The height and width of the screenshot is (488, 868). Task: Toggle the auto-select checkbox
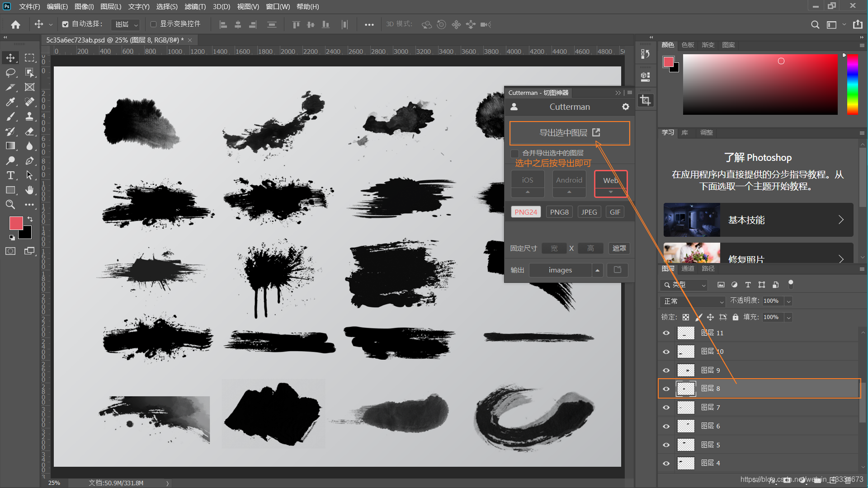point(65,24)
